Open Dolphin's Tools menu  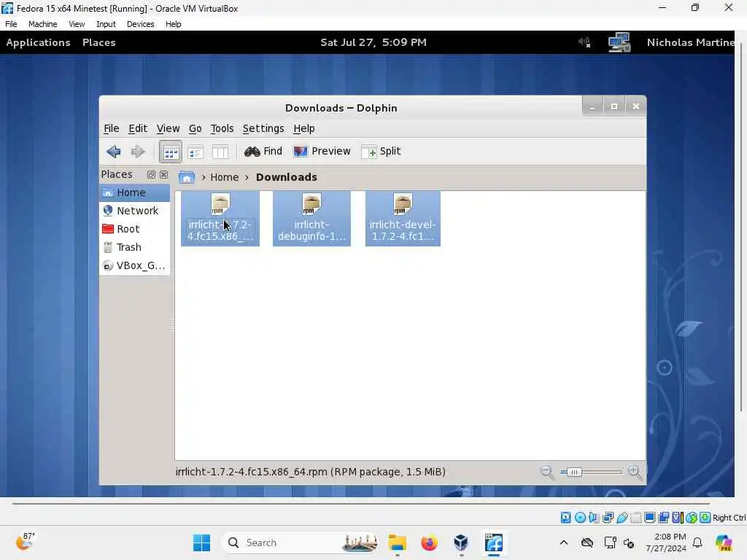tap(222, 128)
